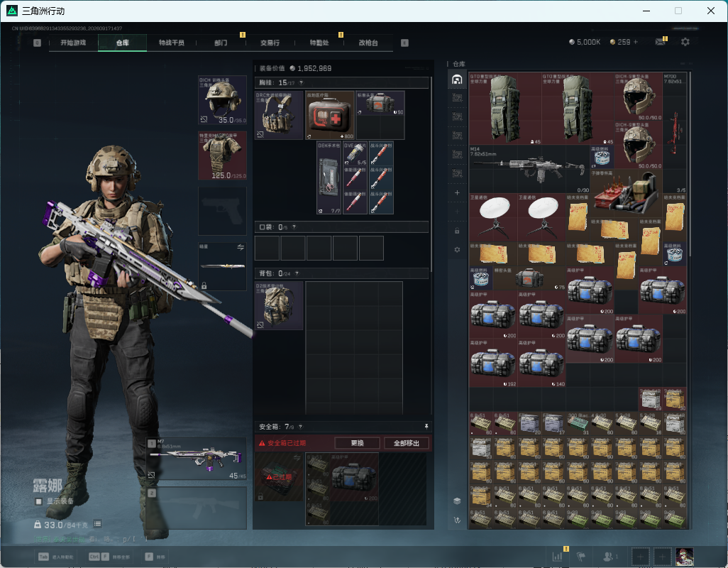Click the F 转移 hint button
Viewport: 728px width, 568px height.
click(x=155, y=557)
